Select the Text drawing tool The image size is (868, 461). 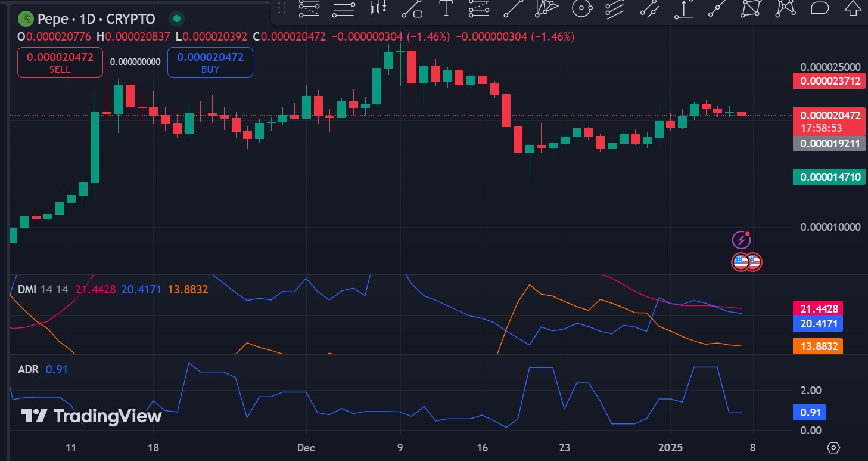[446, 8]
